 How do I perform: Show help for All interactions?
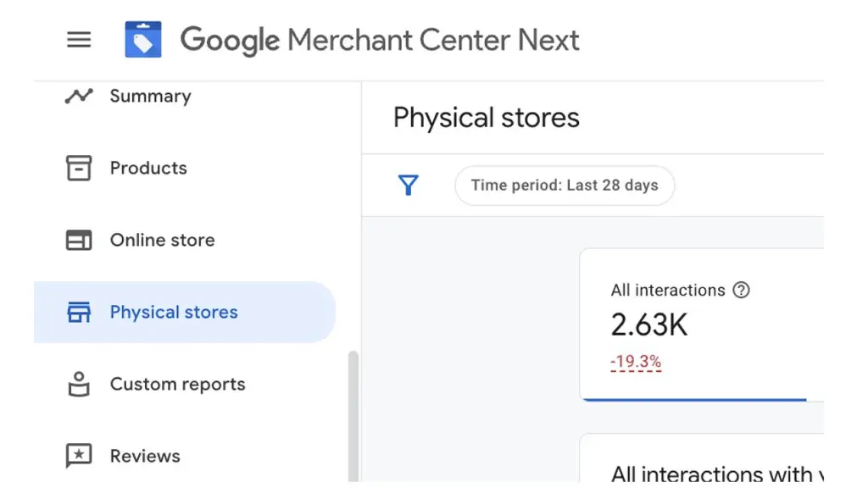coord(741,291)
